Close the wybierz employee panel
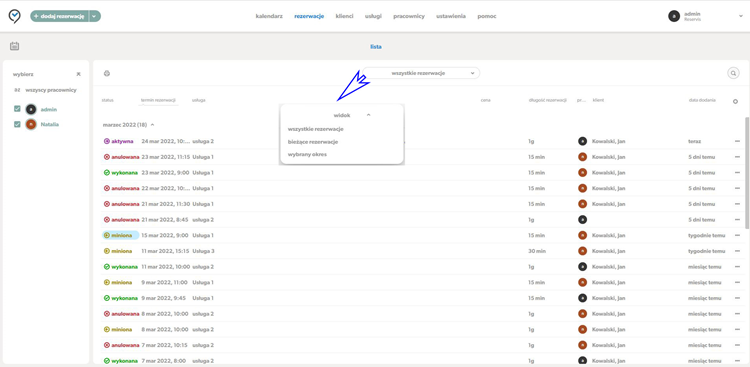 tap(78, 74)
